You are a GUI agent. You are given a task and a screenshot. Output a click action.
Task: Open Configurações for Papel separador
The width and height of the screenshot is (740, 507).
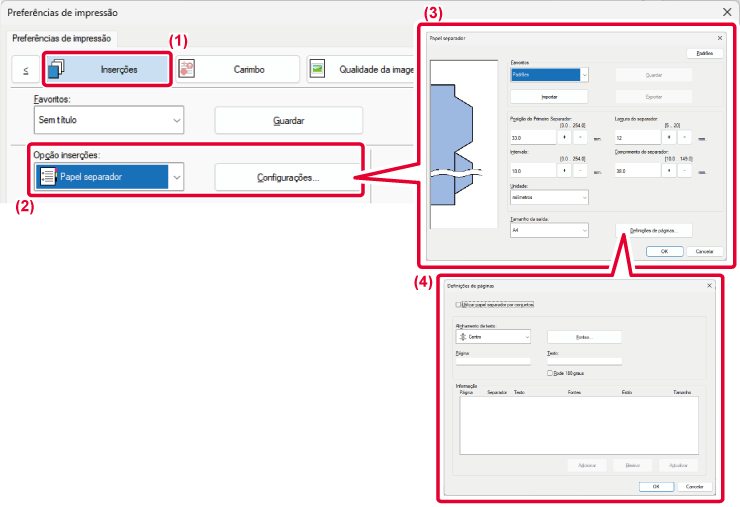coord(288,178)
